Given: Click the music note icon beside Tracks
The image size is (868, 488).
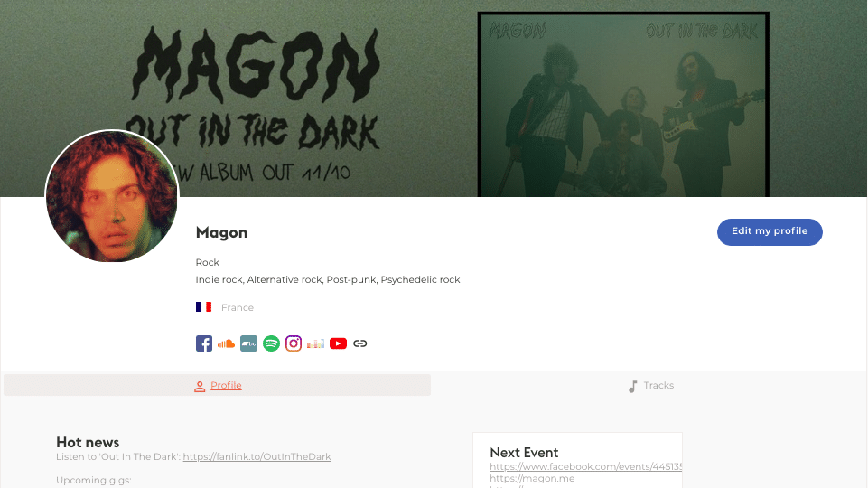Looking at the screenshot, I should (633, 386).
